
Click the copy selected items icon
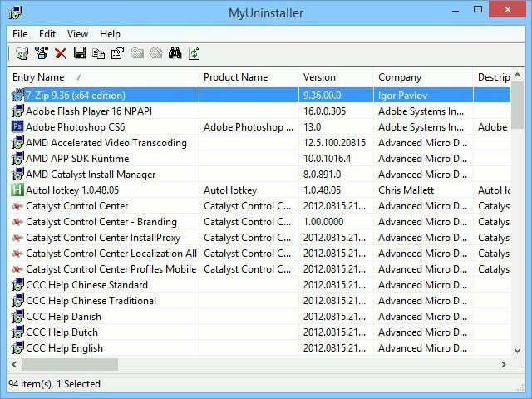(x=98, y=53)
